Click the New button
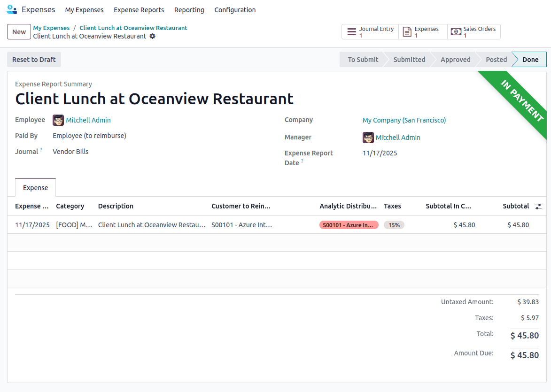Image resolution: width=551 pixels, height=392 pixels. (19, 31)
